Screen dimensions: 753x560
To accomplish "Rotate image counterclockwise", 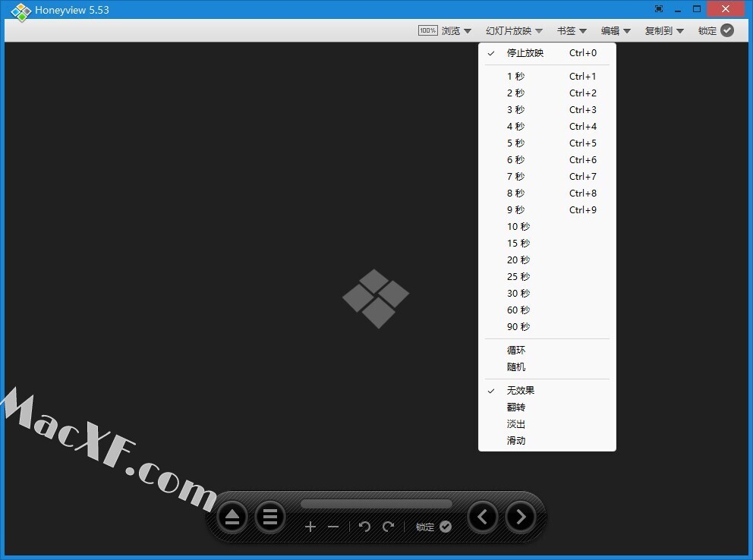I will [364, 527].
